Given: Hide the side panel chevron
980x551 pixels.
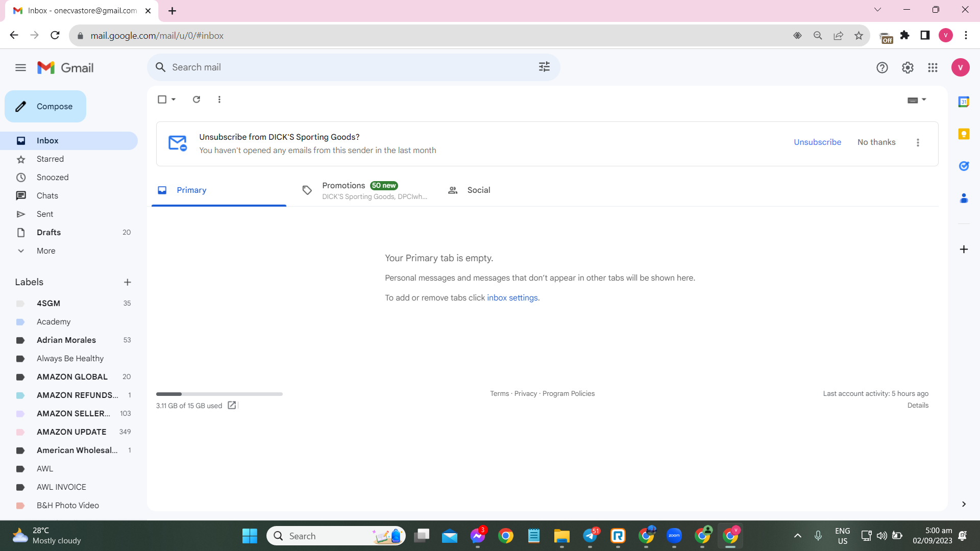Looking at the screenshot, I should tap(964, 504).
